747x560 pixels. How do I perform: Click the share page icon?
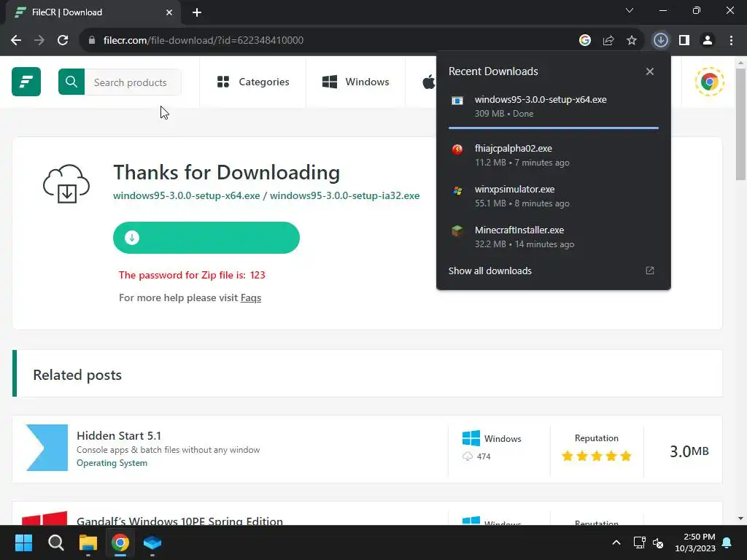(x=608, y=40)
